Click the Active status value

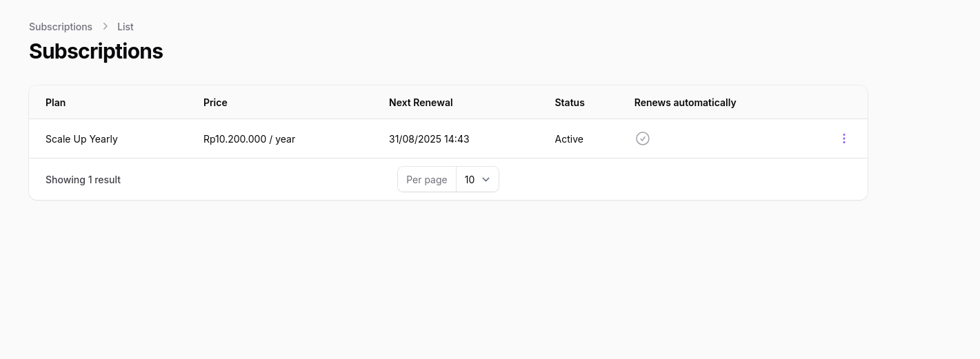click(x=569, y=139)
